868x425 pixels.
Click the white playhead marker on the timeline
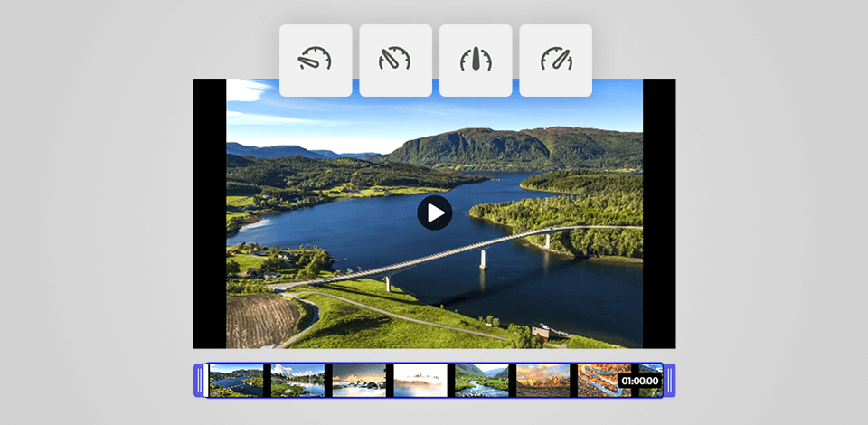[x=206, y=380]
